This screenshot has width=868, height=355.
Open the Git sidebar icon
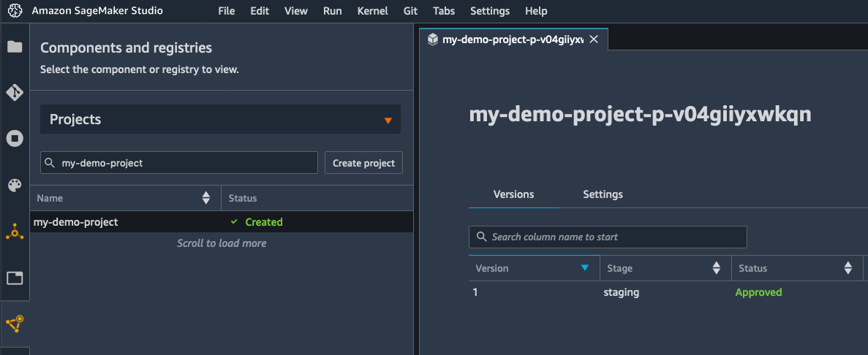point(15,93)
